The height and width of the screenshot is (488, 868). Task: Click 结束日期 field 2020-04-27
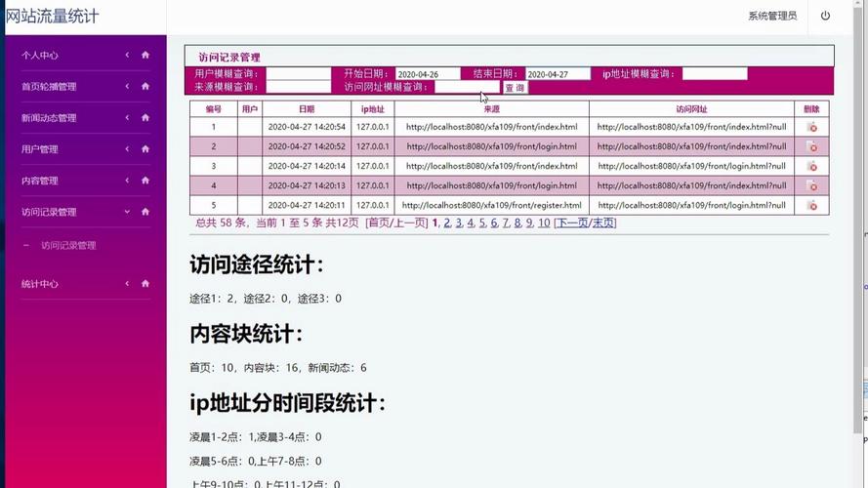point(558,73)
